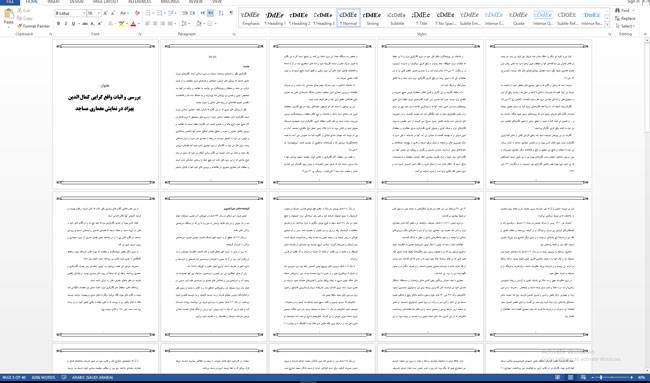This screenshot has width=650, height=383.
Task: Switch to the Home ribbon tab
Action: [31, 2]
